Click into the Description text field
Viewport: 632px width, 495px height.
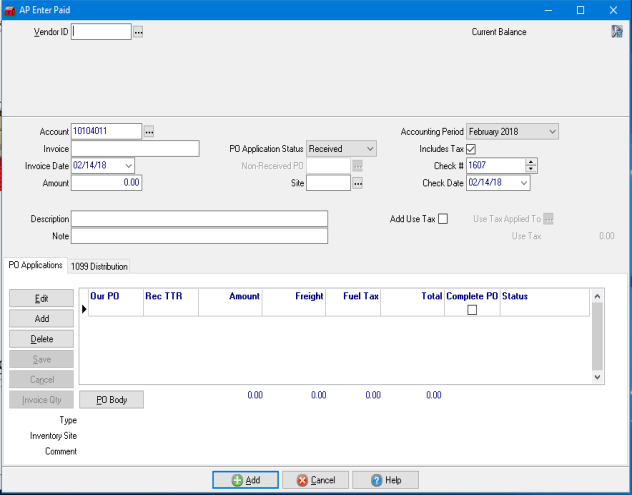pos(199,219)
